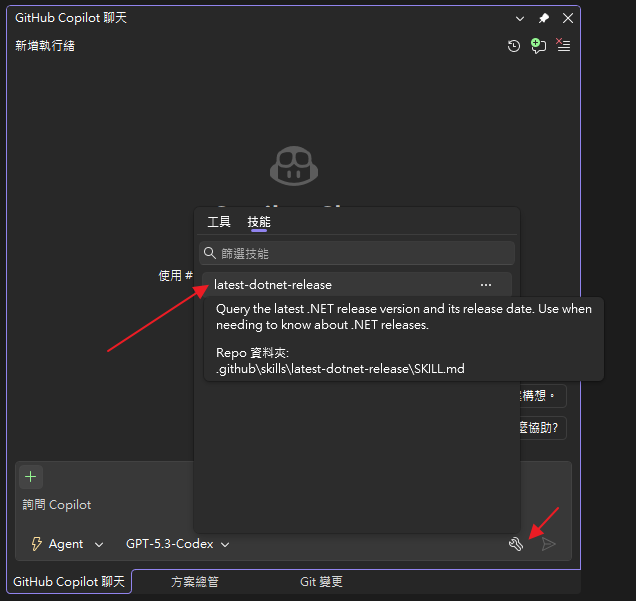The image size is (636, 601).
Task: Start a new chat thread icon
Action: (x=538, y=46)
